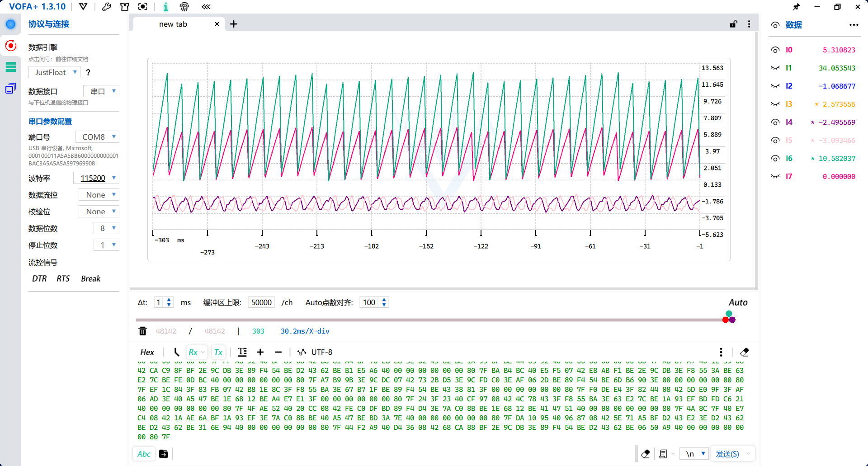
Task: Click the 发送(S) send button
Action: tap(727, 454)
